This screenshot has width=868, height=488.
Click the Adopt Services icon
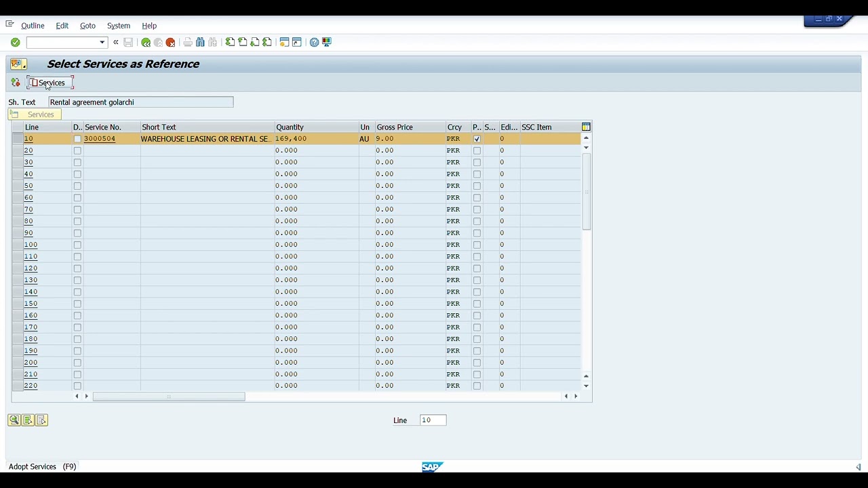15,83
